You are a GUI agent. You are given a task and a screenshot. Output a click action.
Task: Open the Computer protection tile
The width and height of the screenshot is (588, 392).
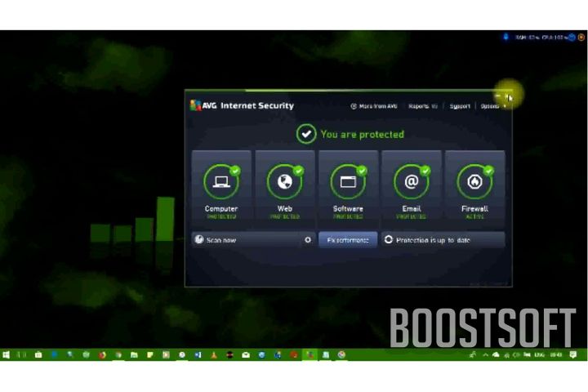(221, 189)
